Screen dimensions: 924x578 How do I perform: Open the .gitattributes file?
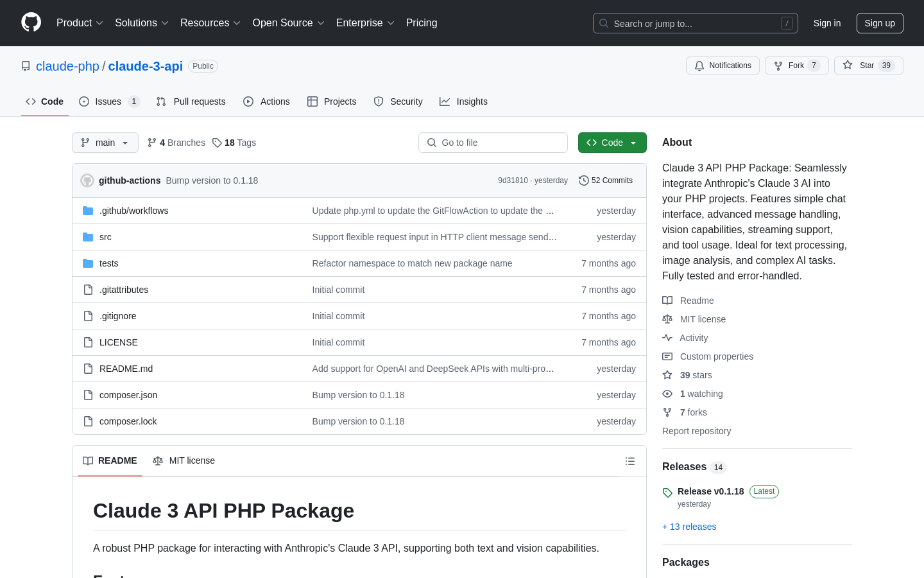124,290
